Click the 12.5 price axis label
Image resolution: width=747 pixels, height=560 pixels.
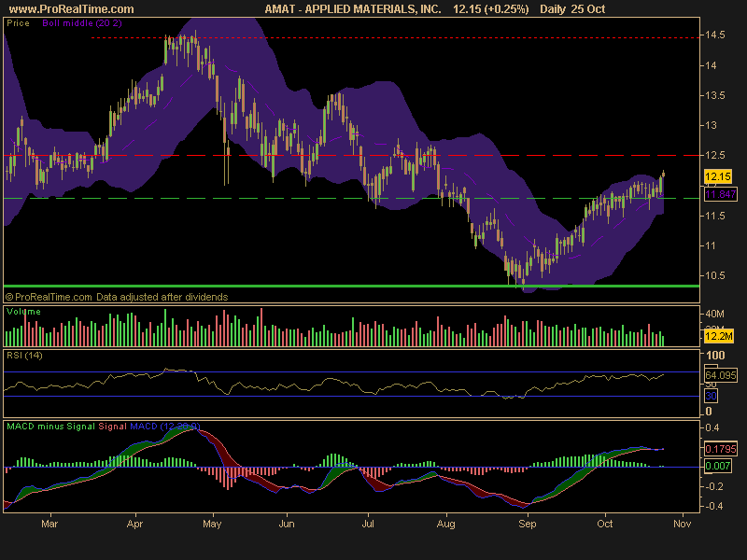click(715, 155)
